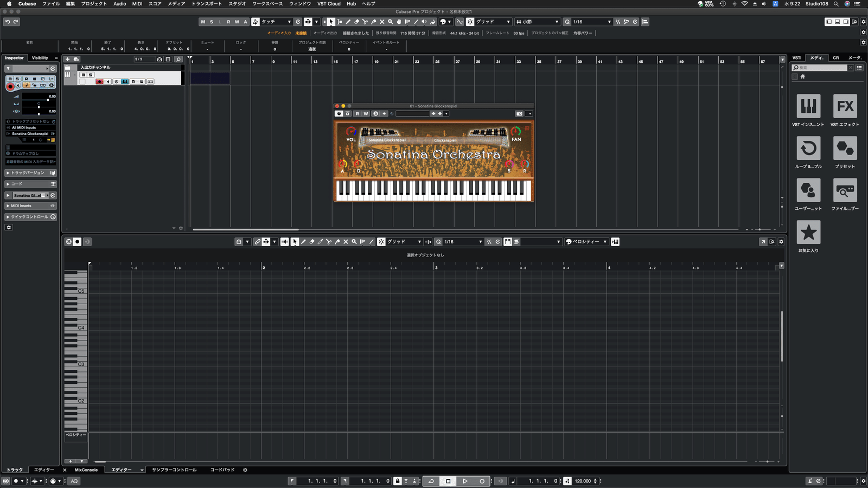Toggle global Mute M in main toolbar

click(x=203, y=22)
